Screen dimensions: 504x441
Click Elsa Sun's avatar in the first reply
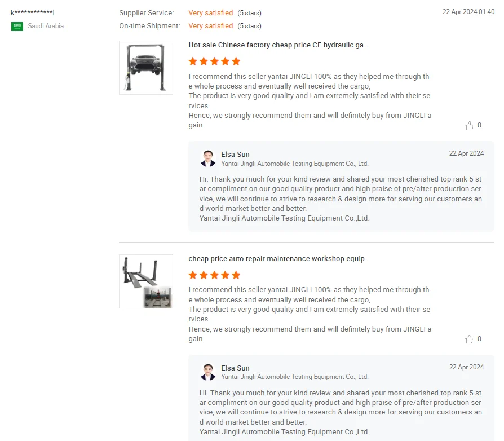[x=207, y=157]
